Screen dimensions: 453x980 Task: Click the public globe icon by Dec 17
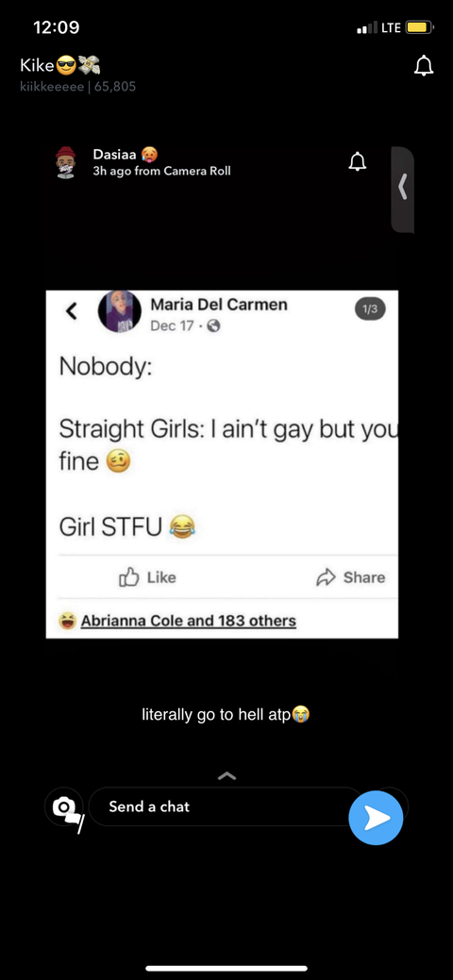[x=213, y=325]
